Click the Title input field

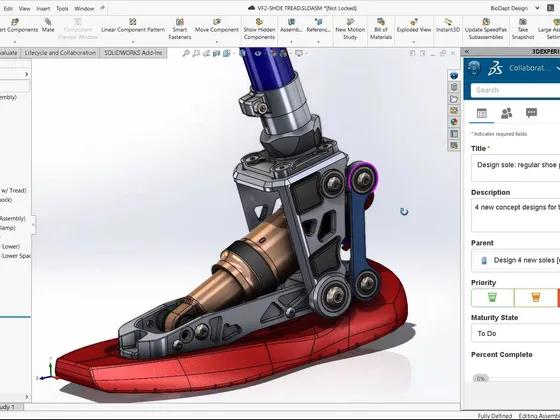click(x=515, y=168)
